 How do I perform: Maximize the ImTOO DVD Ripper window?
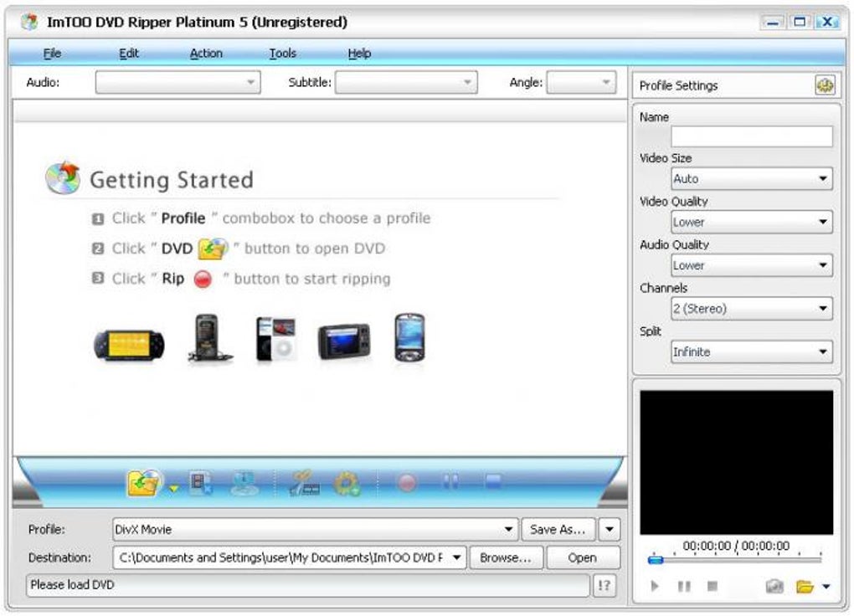800,23
